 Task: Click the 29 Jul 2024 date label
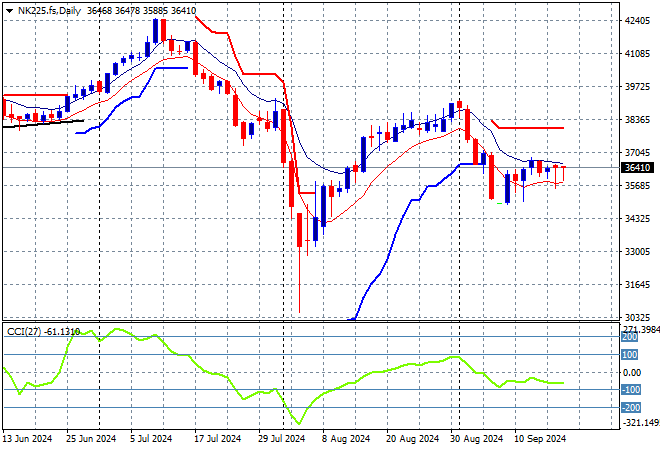281,439
